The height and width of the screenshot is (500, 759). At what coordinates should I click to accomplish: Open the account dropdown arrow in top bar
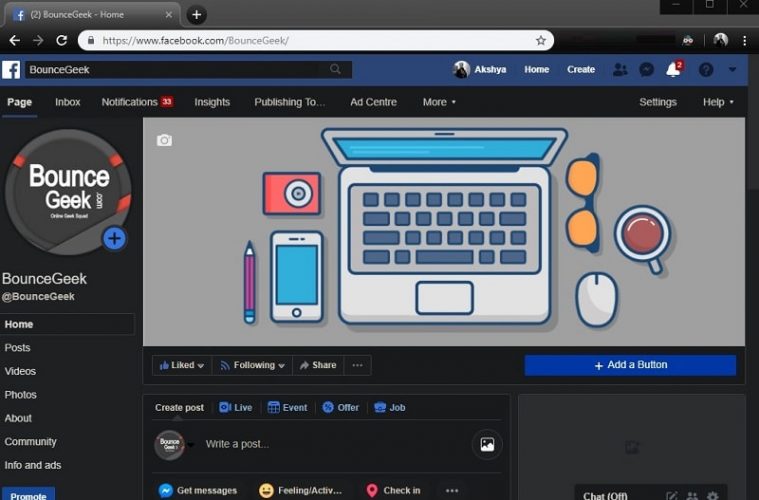click(x=732, y=70)
